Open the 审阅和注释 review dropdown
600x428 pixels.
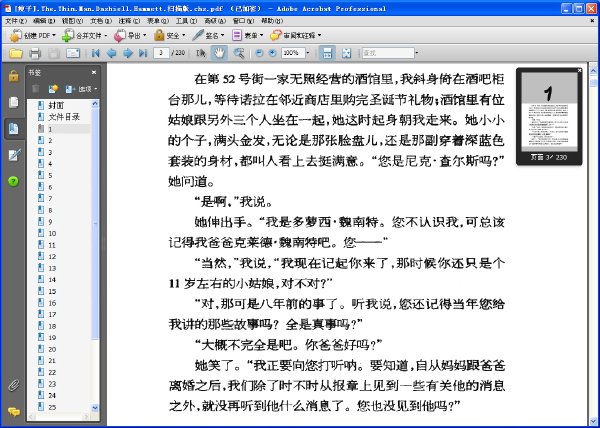(295, 36)
